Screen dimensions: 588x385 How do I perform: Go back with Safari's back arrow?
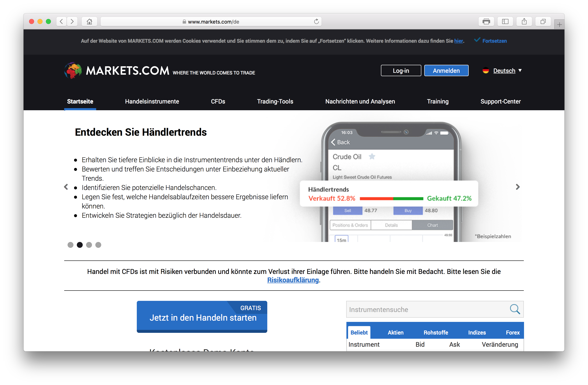(61, 21)
